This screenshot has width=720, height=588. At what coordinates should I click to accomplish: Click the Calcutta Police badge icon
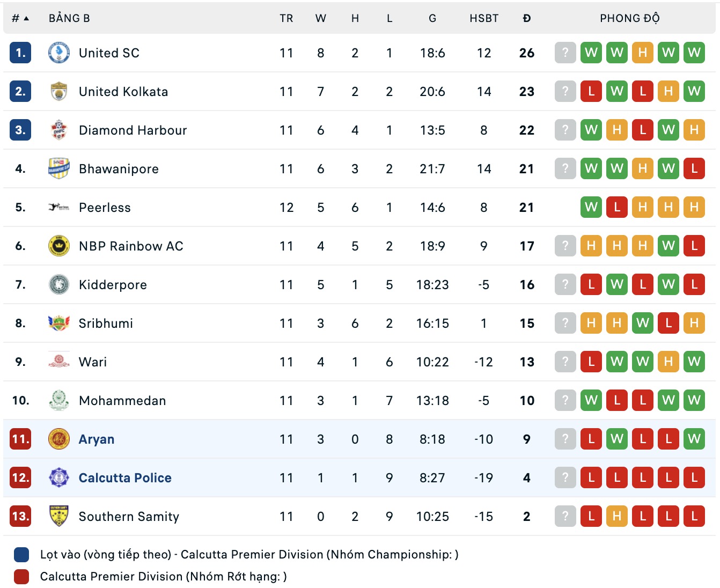pyautogui.click(x=58, y=477)
